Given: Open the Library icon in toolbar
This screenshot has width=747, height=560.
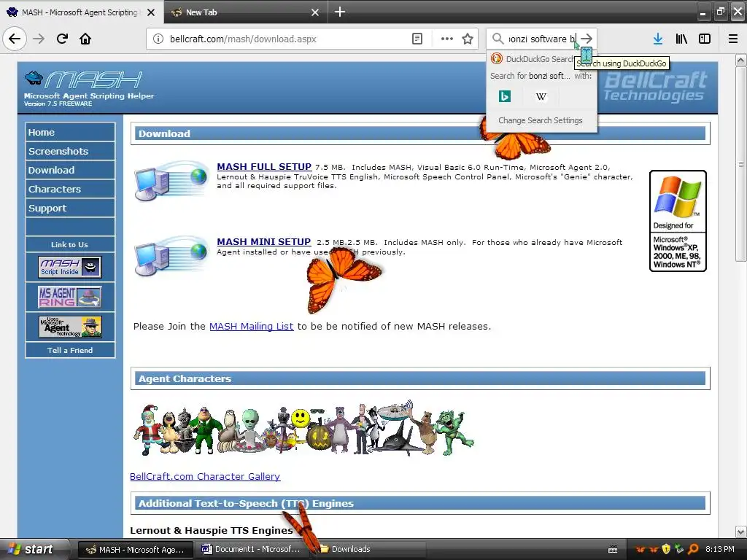Looking at the screenshot, I should pos(681,39).
